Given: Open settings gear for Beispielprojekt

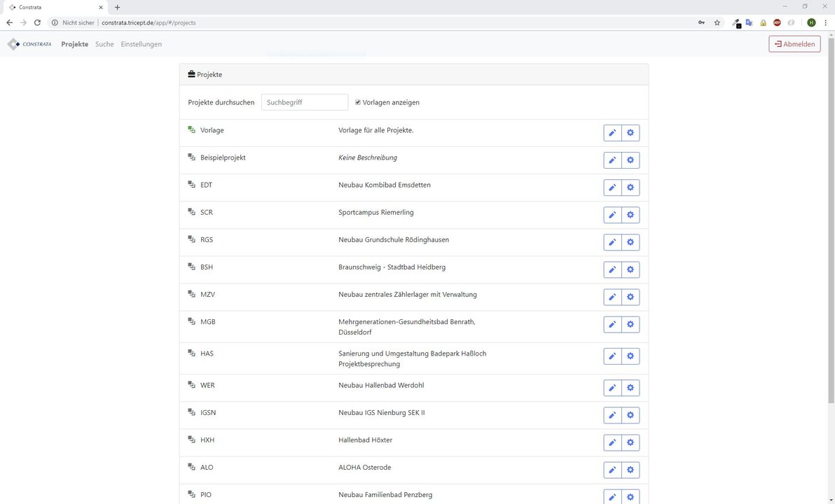Looking at the screenshot, I should [x=629, y=160].
